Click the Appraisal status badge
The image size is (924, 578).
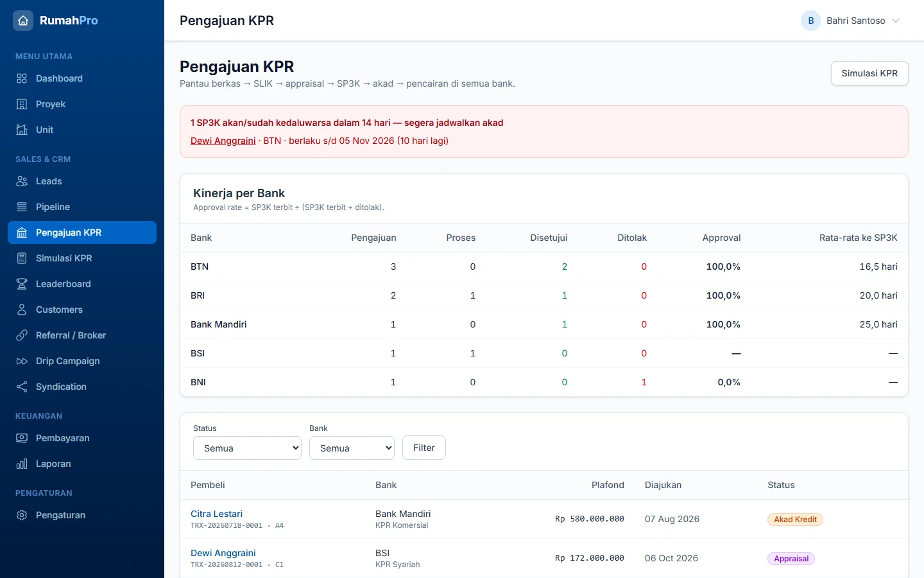pos(791,559)
